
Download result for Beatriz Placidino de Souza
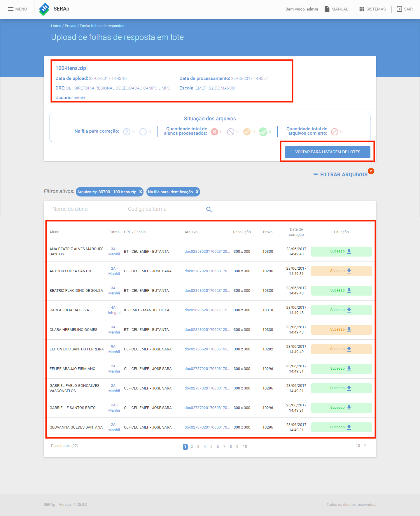pos(349,291)
